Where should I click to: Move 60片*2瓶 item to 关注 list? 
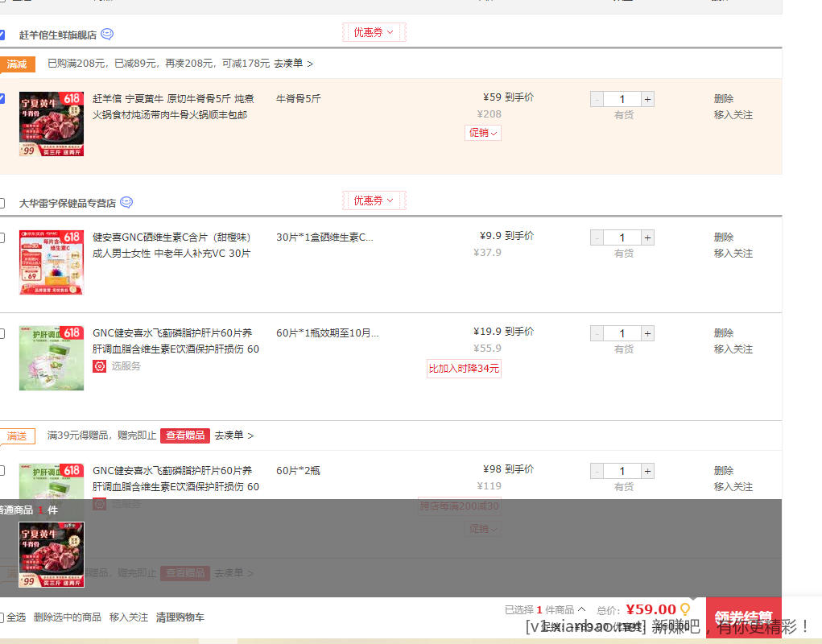[733, 486]
